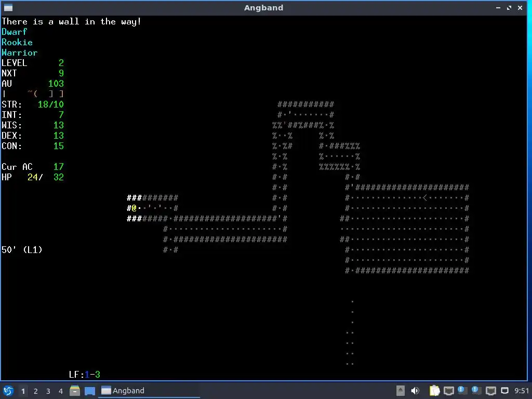Screen dimensions: 532x399
Task: Click the equipment symbols row under AU
Action: pyautogui.click(x=33, y=94)
